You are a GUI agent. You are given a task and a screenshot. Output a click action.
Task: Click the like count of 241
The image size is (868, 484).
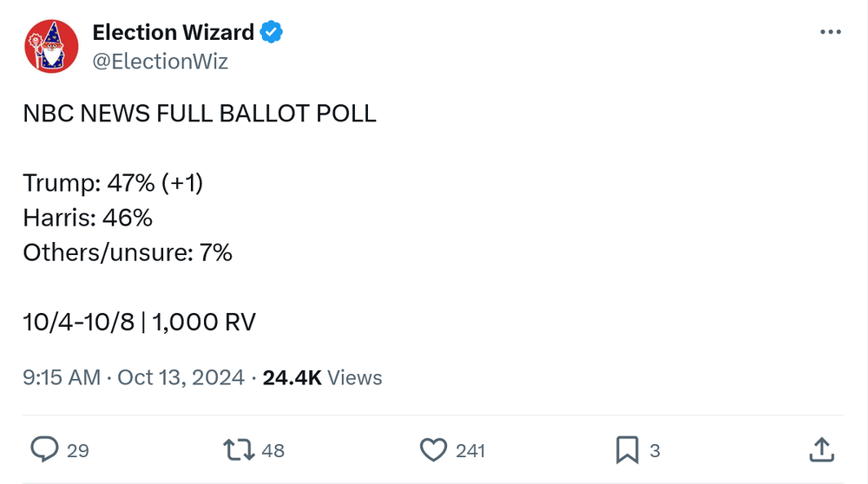pyautogui.click(x=470, y=450)
